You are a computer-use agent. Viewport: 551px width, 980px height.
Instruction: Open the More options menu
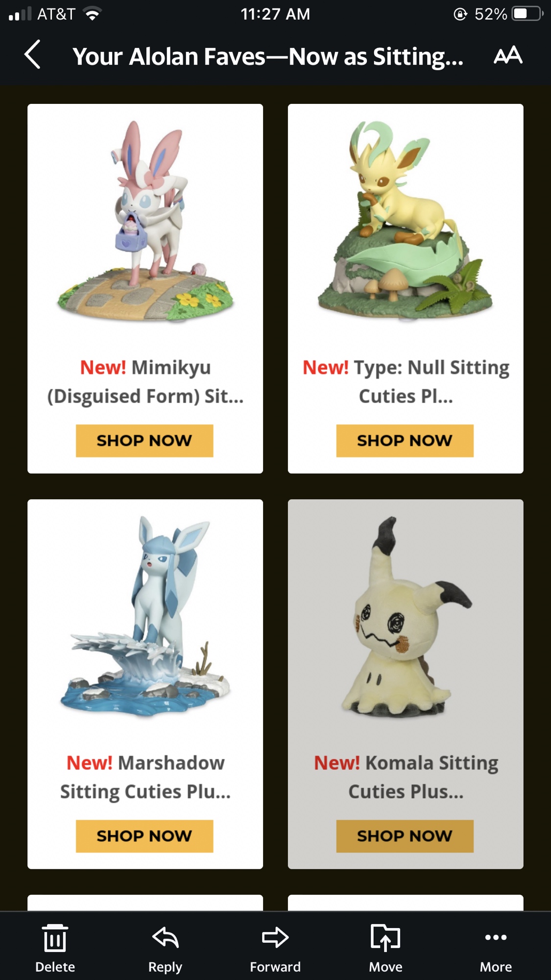[496, 937]
